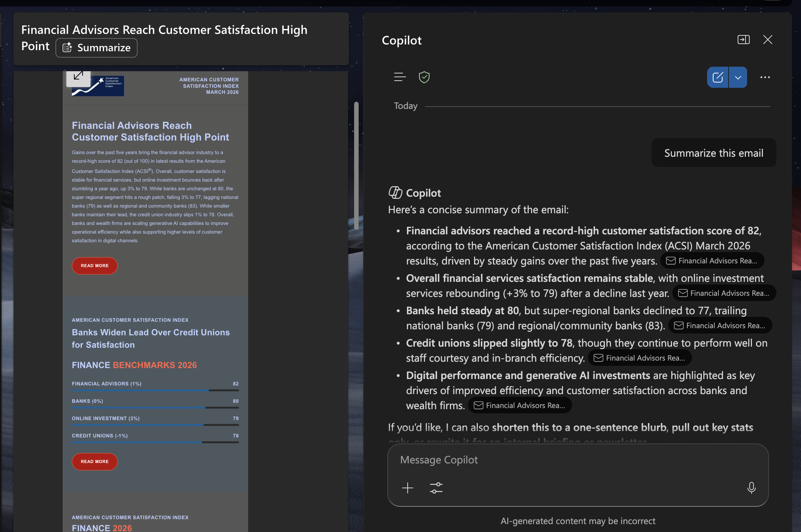This screenshot has width=801, height=532.
Task: Click the Summarize button beside the email title
Action: pyautogui.click(x=97, y=48)
